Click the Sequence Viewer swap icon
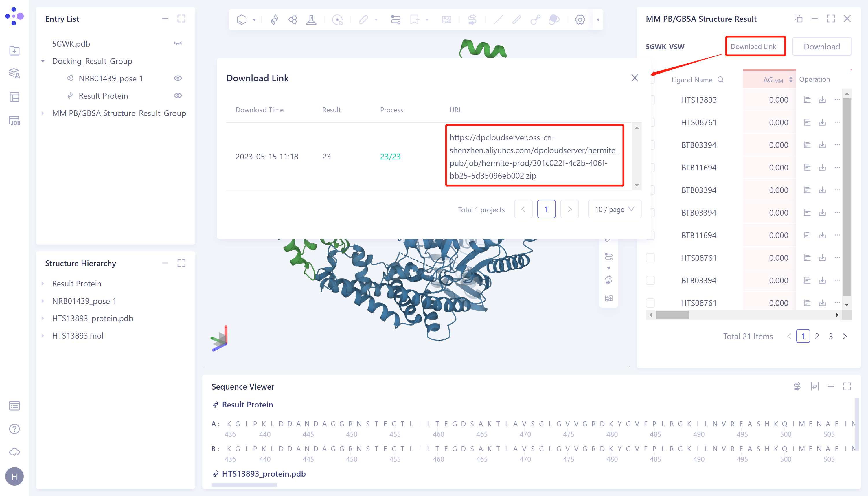The height and width of the screenshot is (496, 868). pos(797,386)
